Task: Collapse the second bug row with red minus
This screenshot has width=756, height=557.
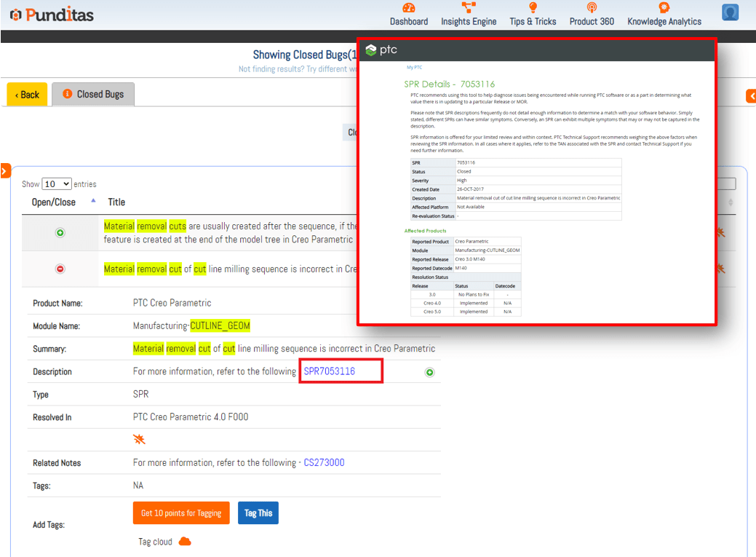Action: 60,269
